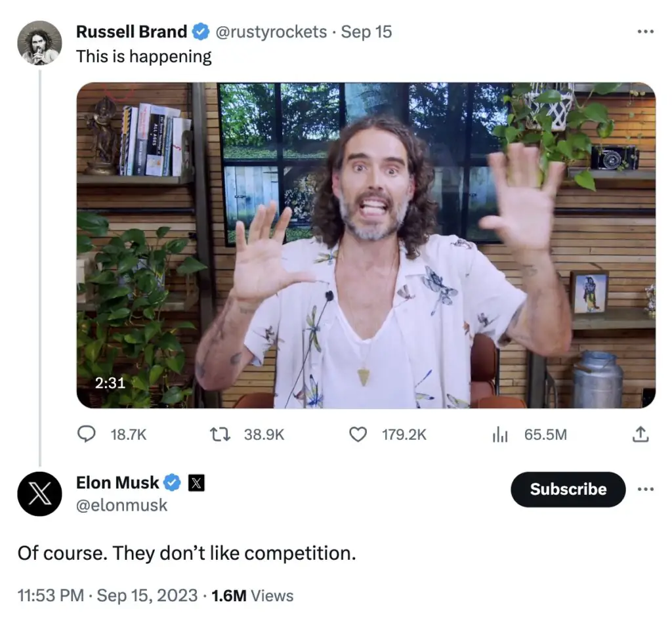Open view analytics bar chart icon

(x=501, y=435)
